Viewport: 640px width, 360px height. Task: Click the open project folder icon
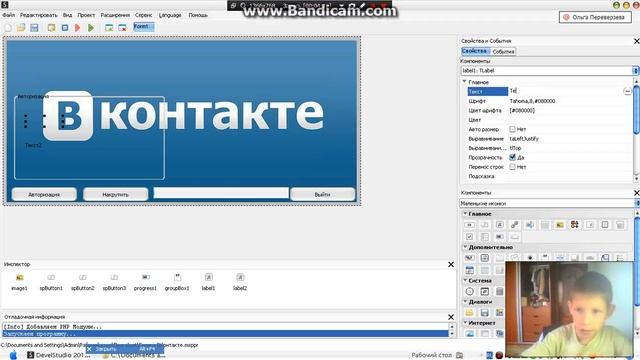point(21,28)
